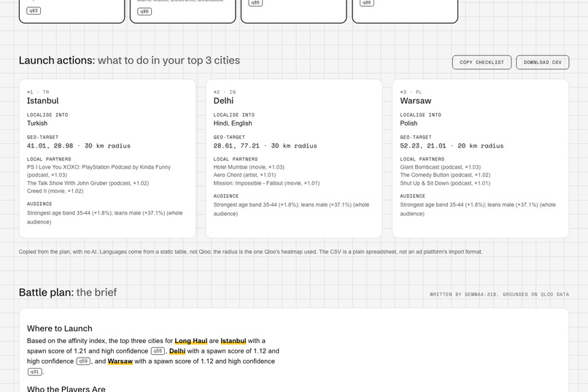The image size is (588, 392).
Task: Click geo-target "28.61, 77.21 · 30 km radius"
Action: [265, 146]
